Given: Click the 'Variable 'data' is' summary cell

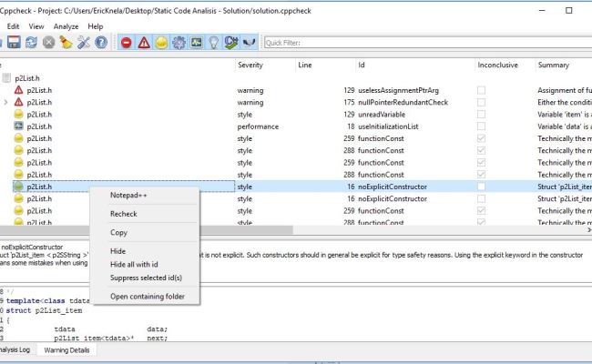Looking at the screenshot, I should [x=565, y=126].
